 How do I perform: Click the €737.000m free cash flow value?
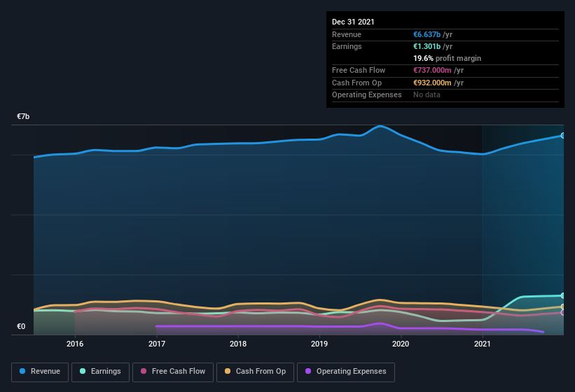[432, 70]
